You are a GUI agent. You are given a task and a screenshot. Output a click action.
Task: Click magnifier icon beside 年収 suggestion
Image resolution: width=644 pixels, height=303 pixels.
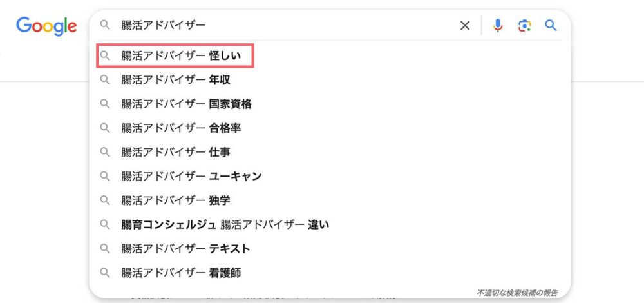[x=105, y=80]
